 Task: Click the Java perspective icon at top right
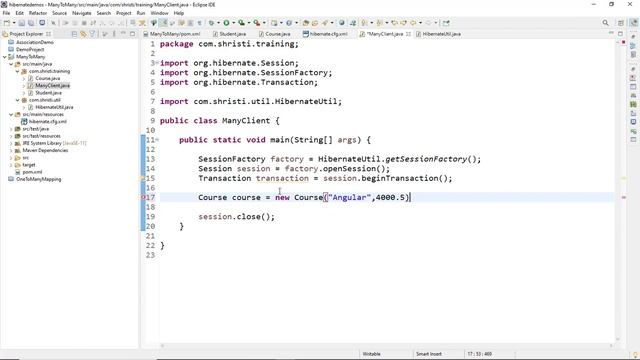pos(633,23)
